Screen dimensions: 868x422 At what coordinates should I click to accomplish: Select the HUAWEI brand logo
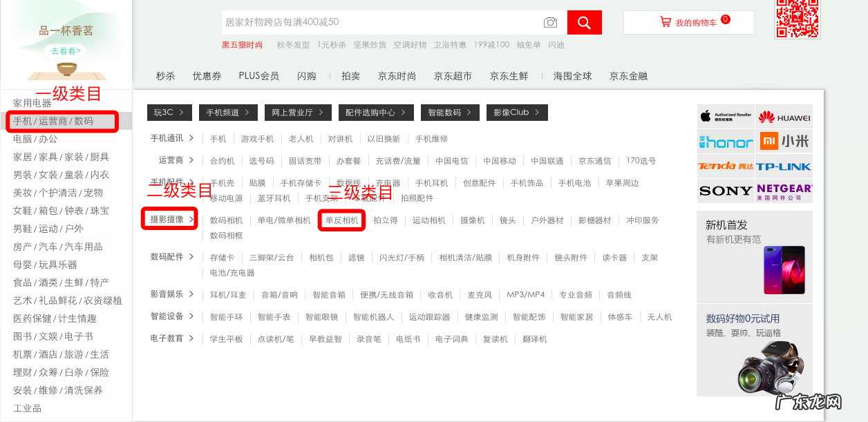coord(784,116)
